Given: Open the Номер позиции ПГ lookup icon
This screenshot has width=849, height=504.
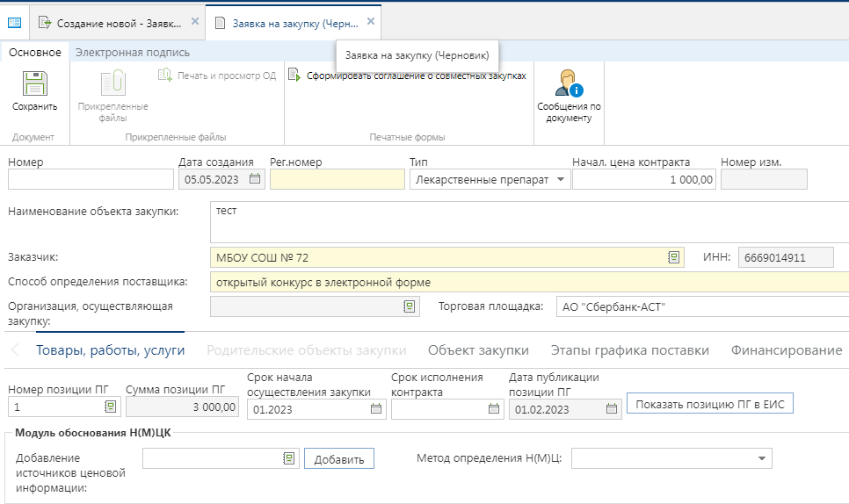Looking at the screenshot, I should point(111,407).
